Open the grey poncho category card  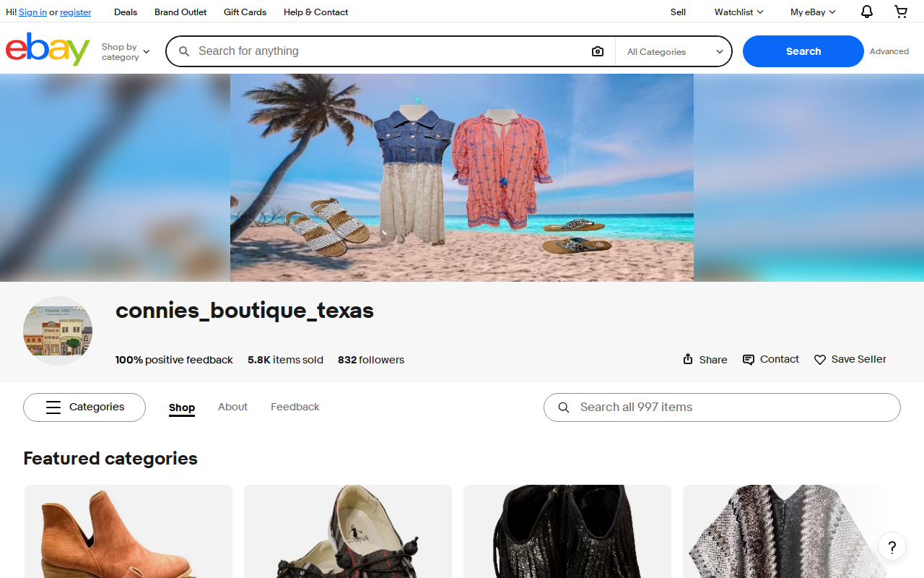pyautogui.click(x=787, y=531)
